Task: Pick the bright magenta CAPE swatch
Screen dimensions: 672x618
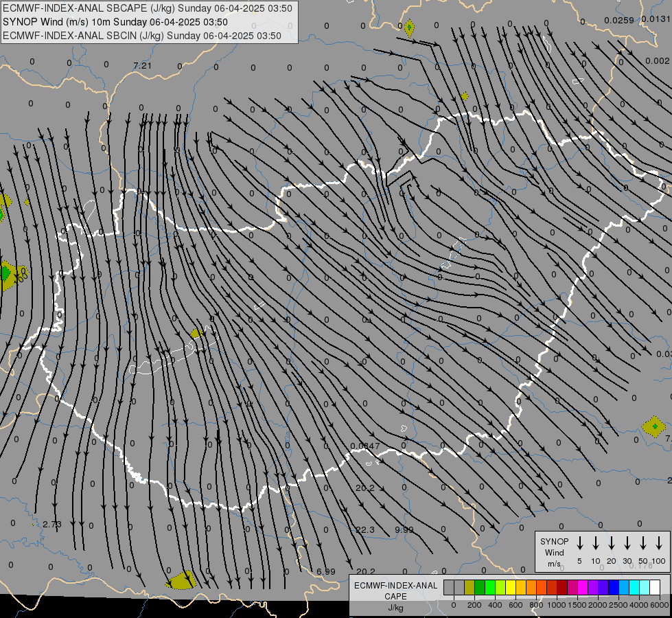Action: tap(583, 588)
